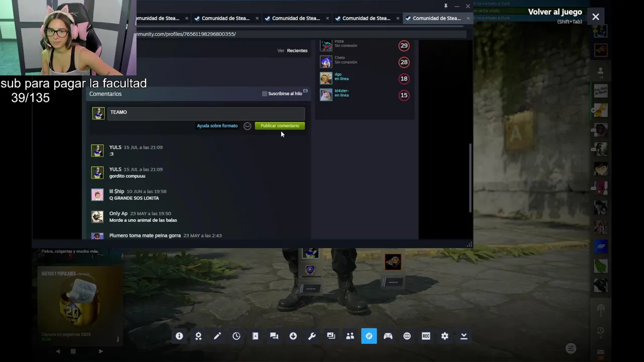
Task: Open the controller gamepad icon in toolbar
Action: (x=388, y=336)
